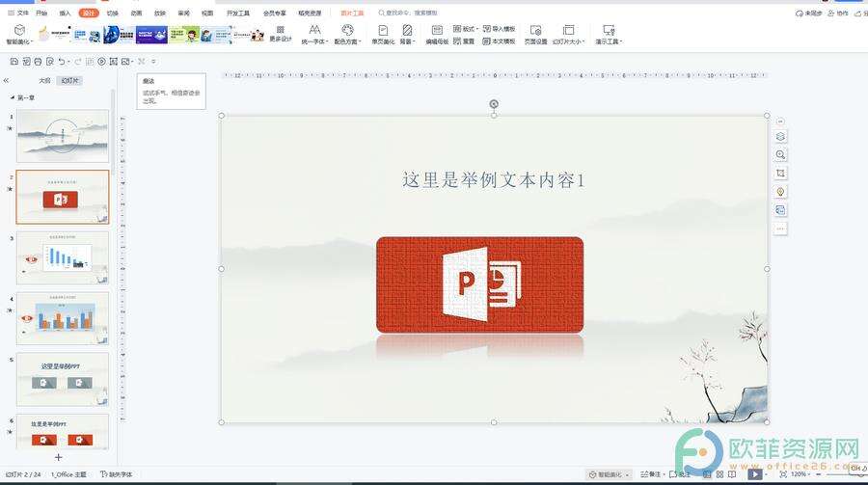Start slideshow from the quick access play icon
Viewport: 868px width, 485px height.
101,62
